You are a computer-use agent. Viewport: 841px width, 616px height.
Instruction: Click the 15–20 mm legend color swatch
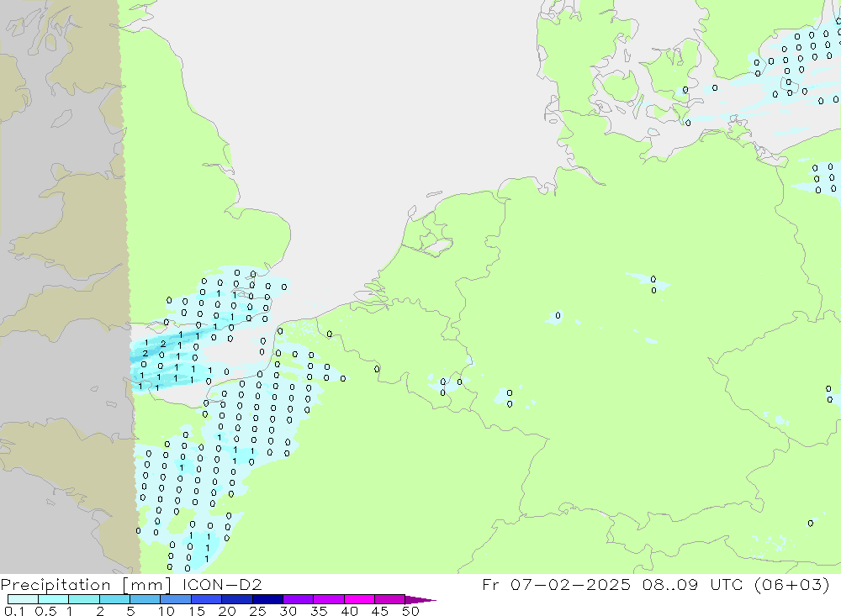[207, 599]
